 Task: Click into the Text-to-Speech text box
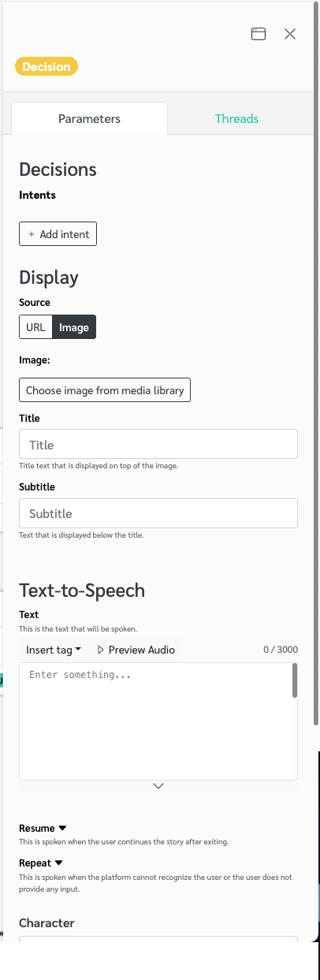[x=155, y=721]
